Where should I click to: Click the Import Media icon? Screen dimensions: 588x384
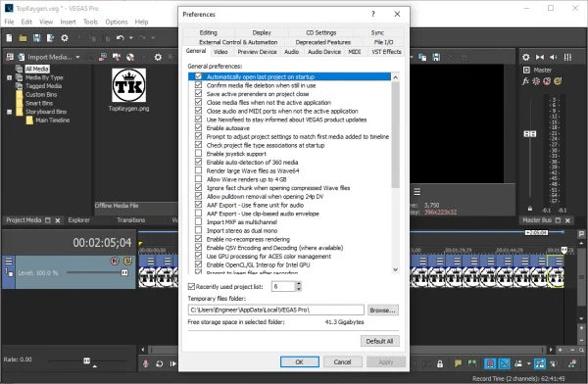22,57
